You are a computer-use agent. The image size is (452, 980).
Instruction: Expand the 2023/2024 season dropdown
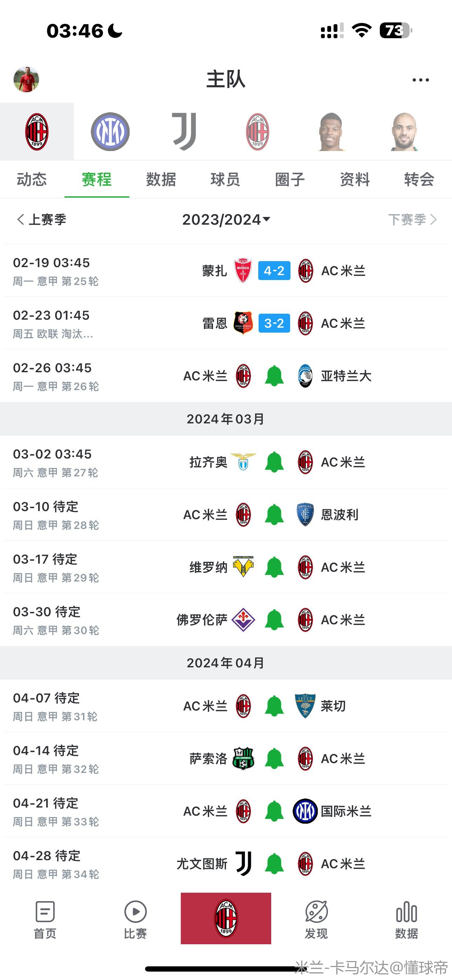(x=226, y=219)
